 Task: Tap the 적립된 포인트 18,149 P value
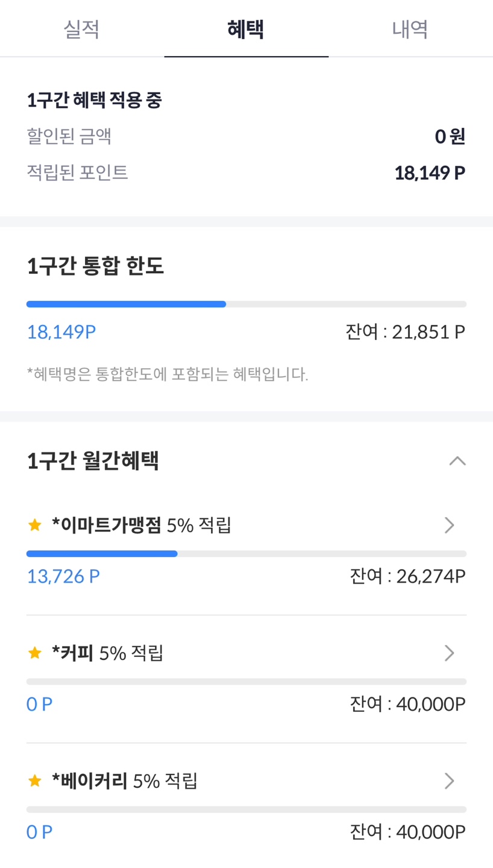[430, 174]
